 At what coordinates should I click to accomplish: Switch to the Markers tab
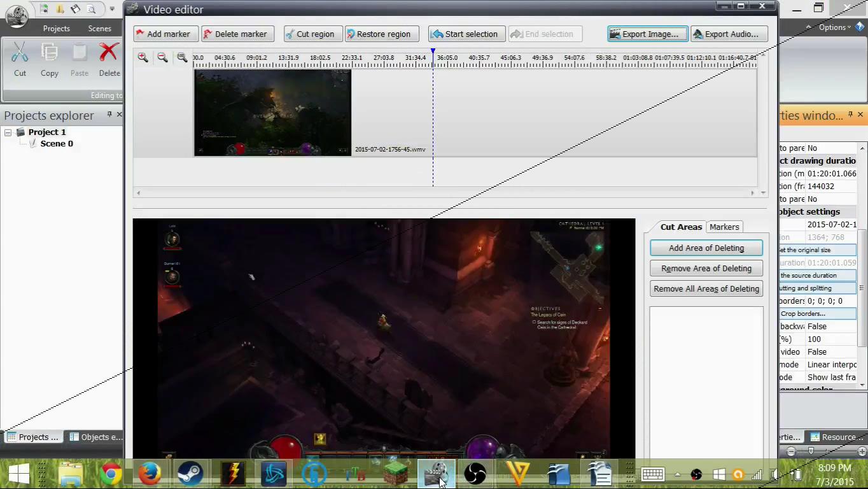[724, 227]
